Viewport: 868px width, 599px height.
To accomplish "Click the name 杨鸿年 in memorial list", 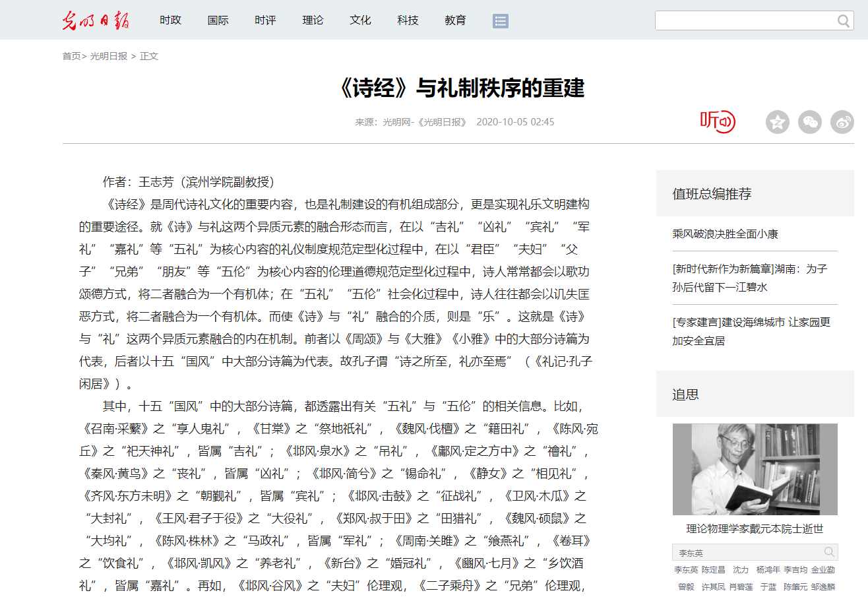I will (768, 569).
